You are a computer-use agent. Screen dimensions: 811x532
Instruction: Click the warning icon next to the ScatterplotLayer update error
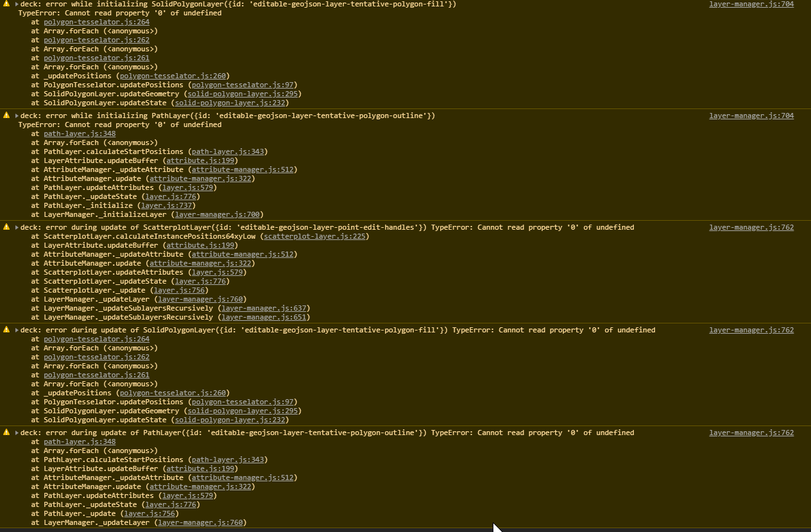pyautogui.click(x=5, y=227)
